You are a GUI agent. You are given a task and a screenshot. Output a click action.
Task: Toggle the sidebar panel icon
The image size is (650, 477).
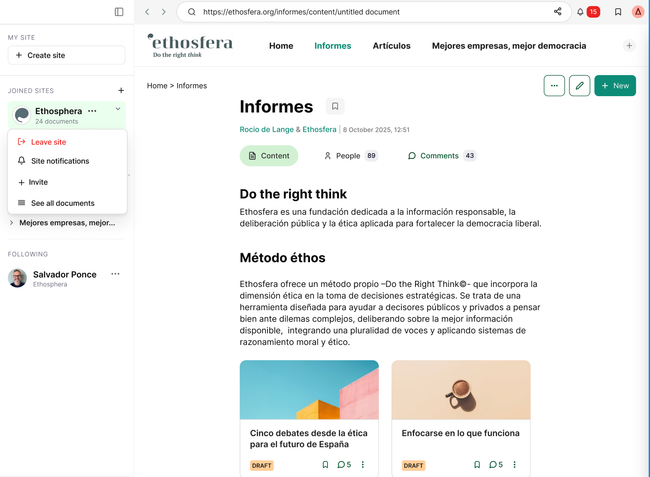coord(119,12)
